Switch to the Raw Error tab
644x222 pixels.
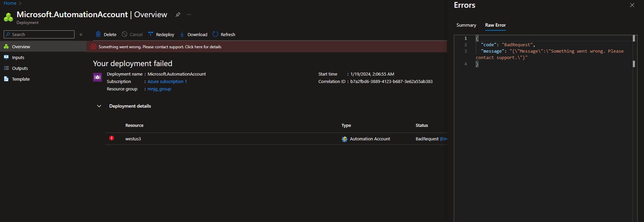pyautogui.click(x=495, y=25)
